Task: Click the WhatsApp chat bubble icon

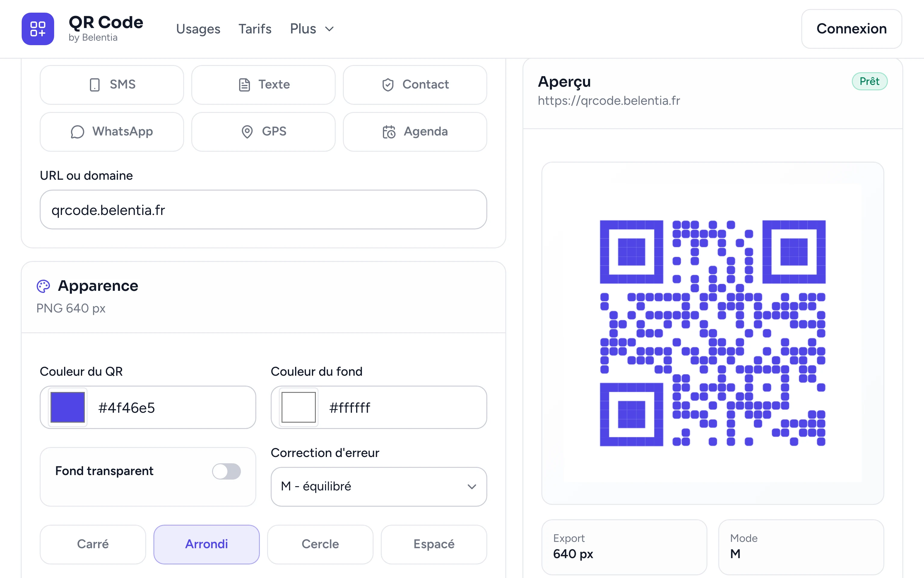Action: 77,132
